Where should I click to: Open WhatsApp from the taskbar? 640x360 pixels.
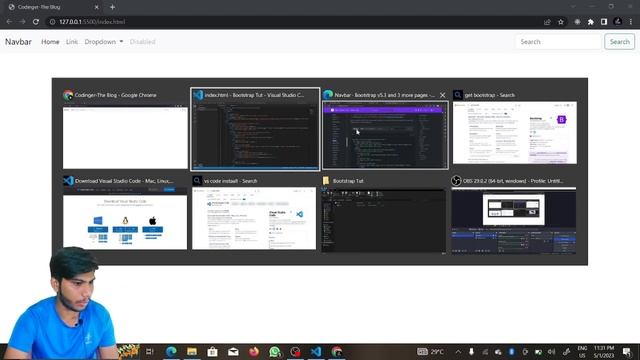click(x=275, y=351)
